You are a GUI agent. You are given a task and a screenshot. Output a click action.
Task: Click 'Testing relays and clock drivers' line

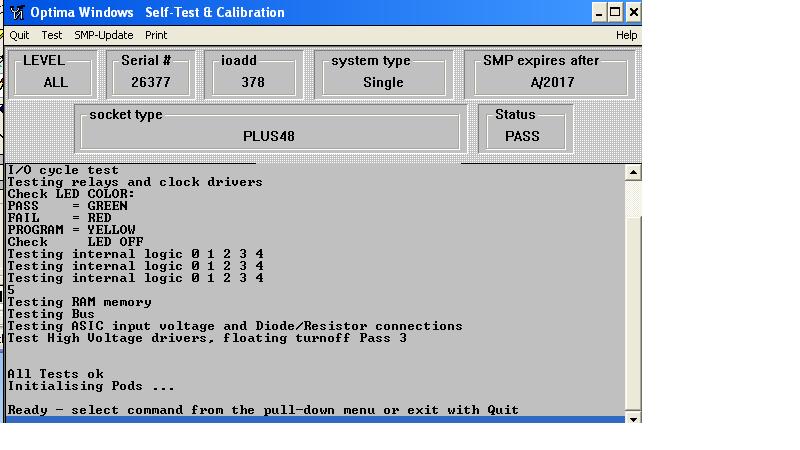135,182
